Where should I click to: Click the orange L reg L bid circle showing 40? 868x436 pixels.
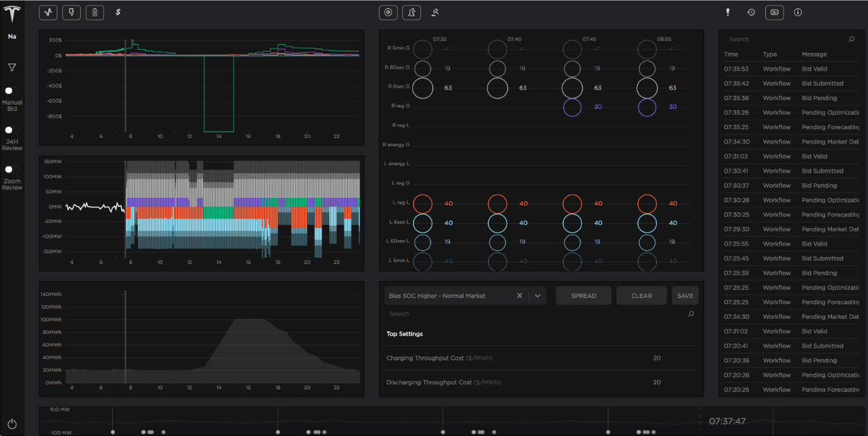tap(422, 204)
